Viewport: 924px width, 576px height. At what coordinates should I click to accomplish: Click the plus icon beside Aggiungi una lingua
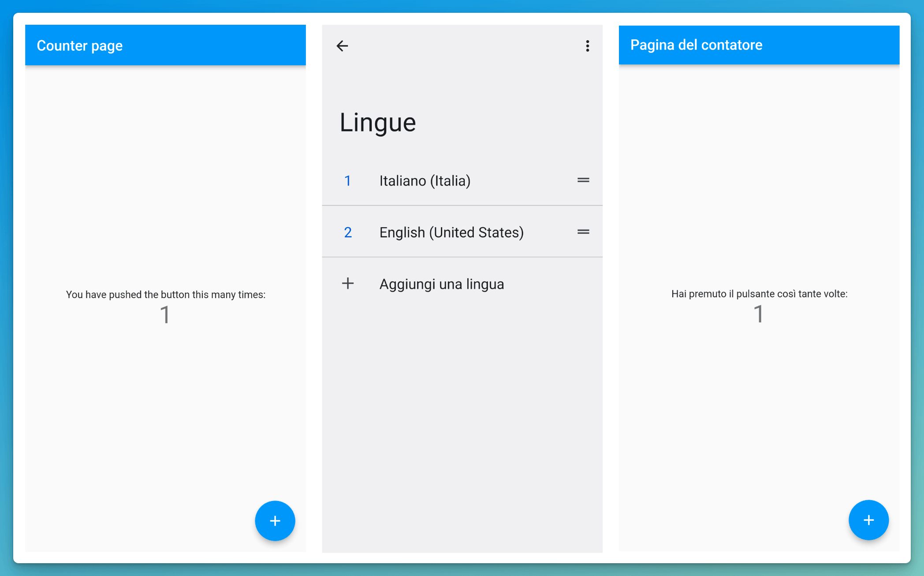click(x=348, y=284)
